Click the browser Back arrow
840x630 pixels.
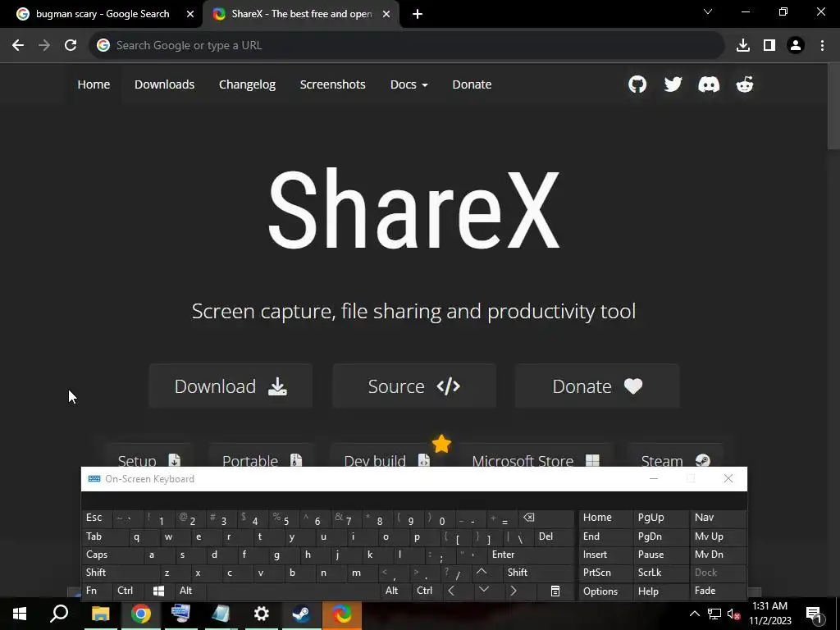(x=18, y=45)
